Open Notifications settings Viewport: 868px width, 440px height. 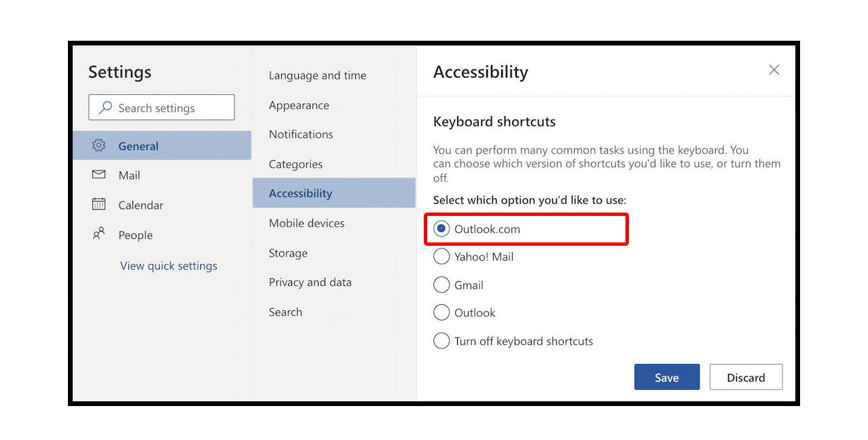[300, 134]
